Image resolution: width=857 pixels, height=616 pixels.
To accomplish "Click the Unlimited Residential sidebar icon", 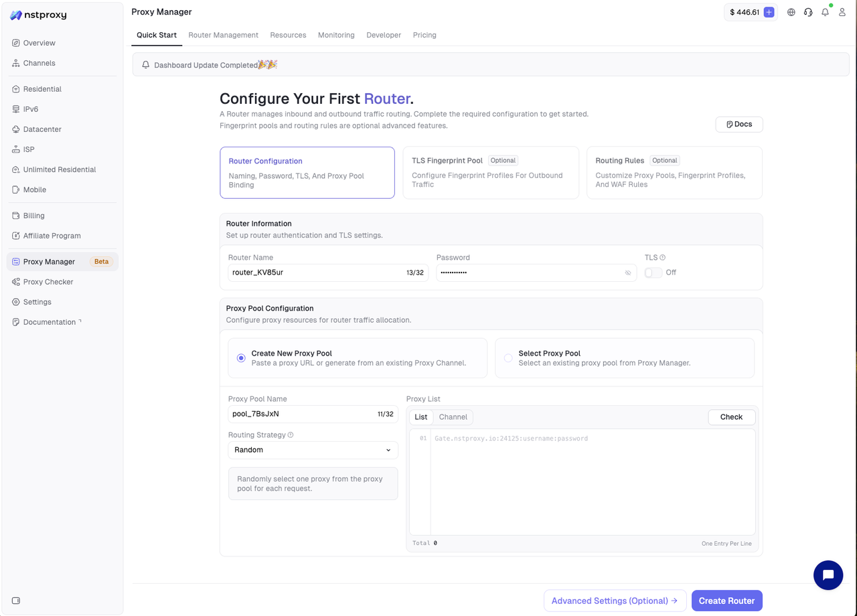I will pos(16,169).
